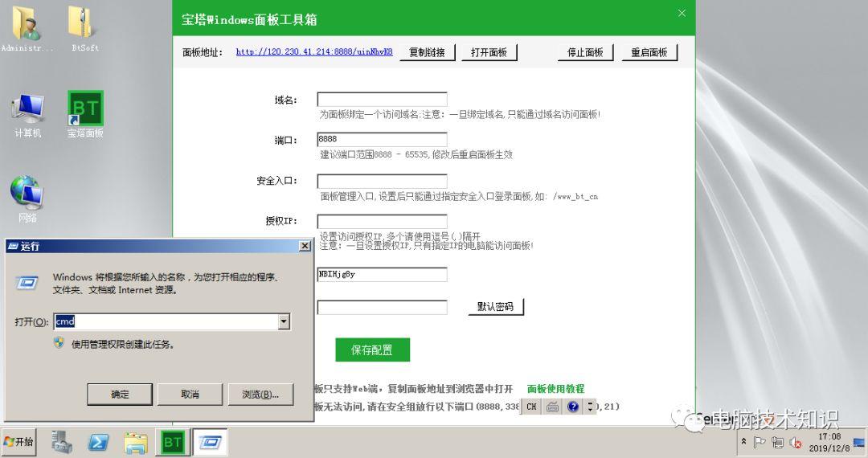Click the 打开面板 button
Screen dimensions: 868x458
489,52
